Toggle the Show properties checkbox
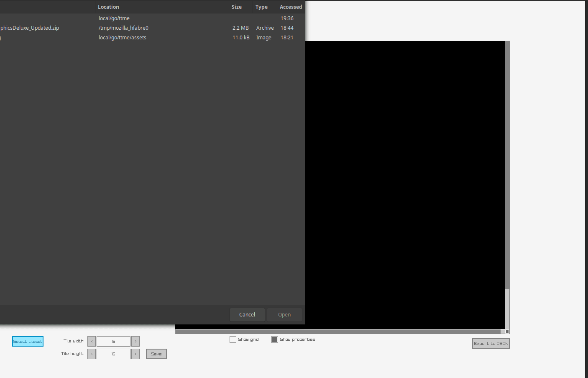Viewport: 588px width, 378px height. click(275, 339)
